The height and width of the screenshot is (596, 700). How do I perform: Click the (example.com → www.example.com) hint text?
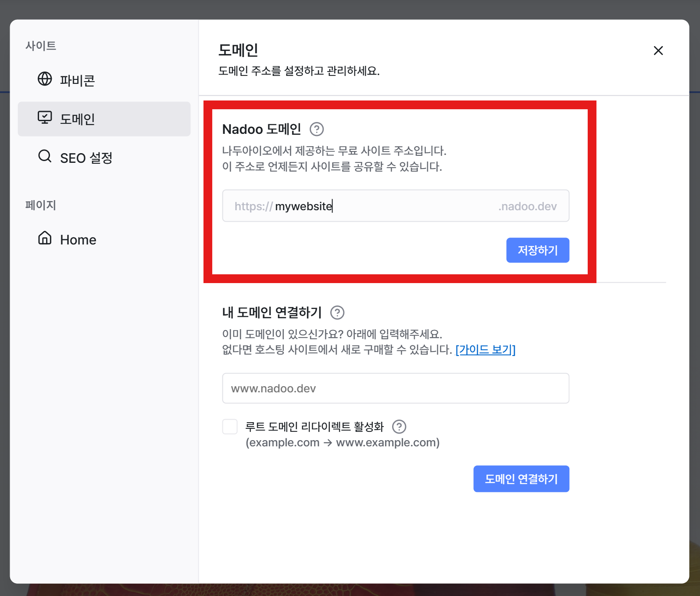pos(343,442)
